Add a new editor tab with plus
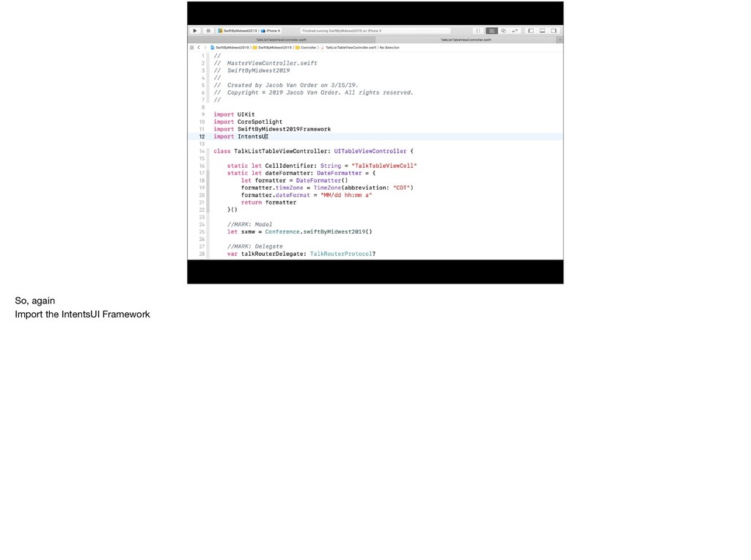Screen dimensions: 751x560 560,40
